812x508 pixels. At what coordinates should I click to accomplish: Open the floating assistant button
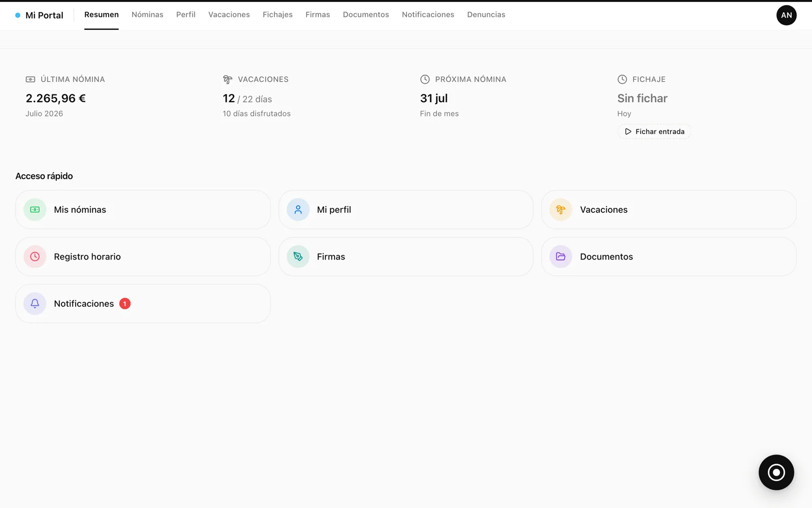(776, 472)
